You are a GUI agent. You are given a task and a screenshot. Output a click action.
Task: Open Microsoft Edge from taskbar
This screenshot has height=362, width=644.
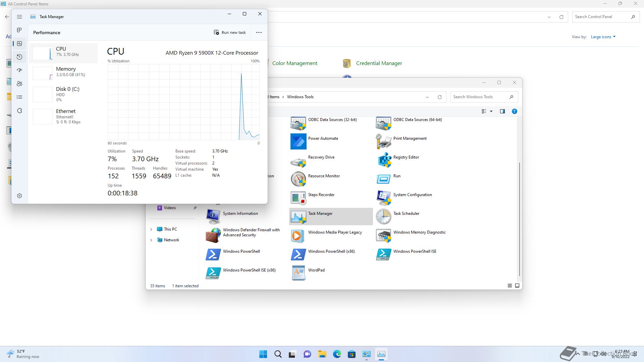[x=337, y=354]
